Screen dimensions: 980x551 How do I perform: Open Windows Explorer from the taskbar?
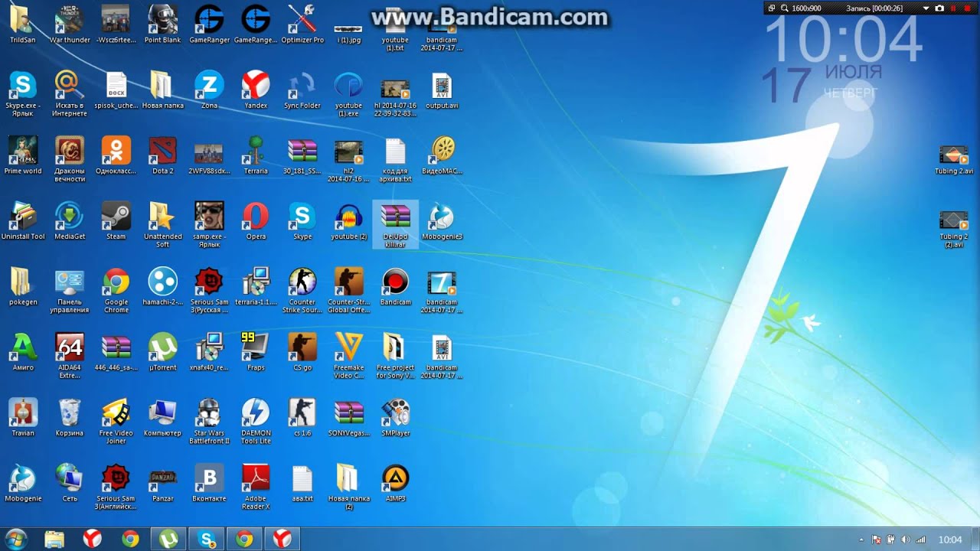(x=54, y=539)
